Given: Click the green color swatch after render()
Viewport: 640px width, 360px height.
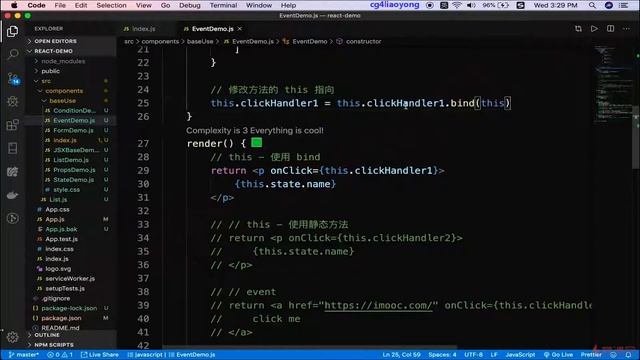Looking at the screenshot, I should [x=256, y=143].
